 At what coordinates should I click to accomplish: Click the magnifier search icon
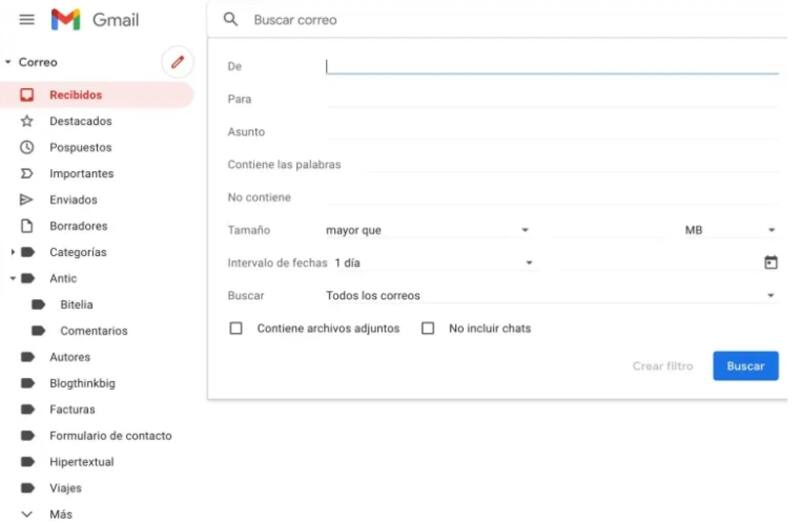click(231, 20)
